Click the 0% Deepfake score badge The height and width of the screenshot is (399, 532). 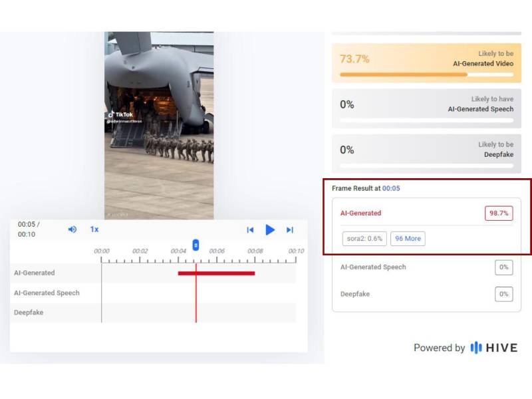[503, 294]
